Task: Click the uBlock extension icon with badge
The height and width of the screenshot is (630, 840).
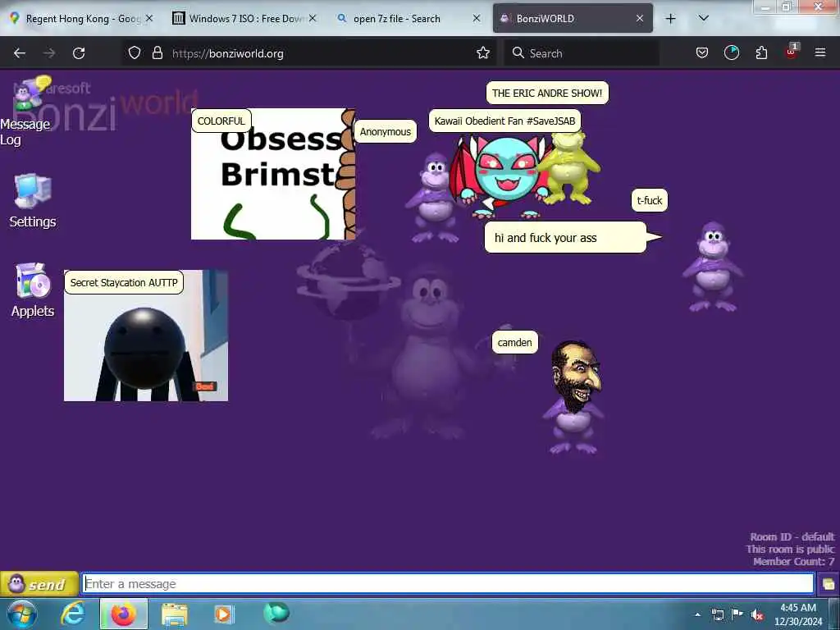Action: point(792,52)
